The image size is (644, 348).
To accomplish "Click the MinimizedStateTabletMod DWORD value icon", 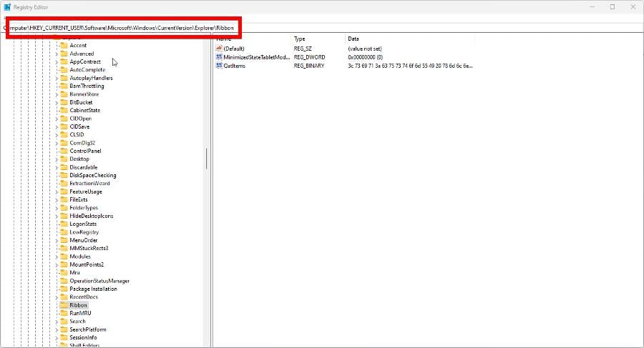I will click(219, 57).
